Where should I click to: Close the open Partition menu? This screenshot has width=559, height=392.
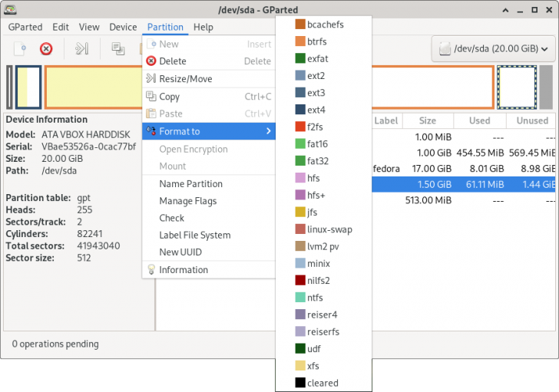point(165,27)
